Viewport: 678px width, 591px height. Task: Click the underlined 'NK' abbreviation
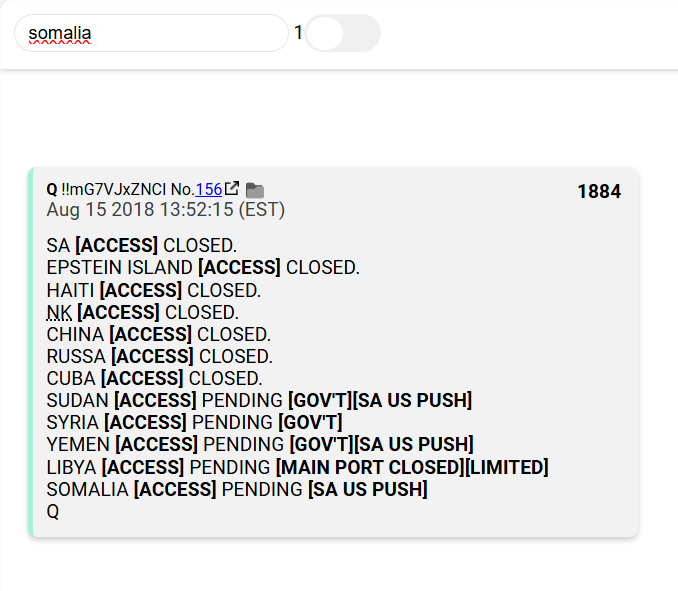[x=59, y=312]
